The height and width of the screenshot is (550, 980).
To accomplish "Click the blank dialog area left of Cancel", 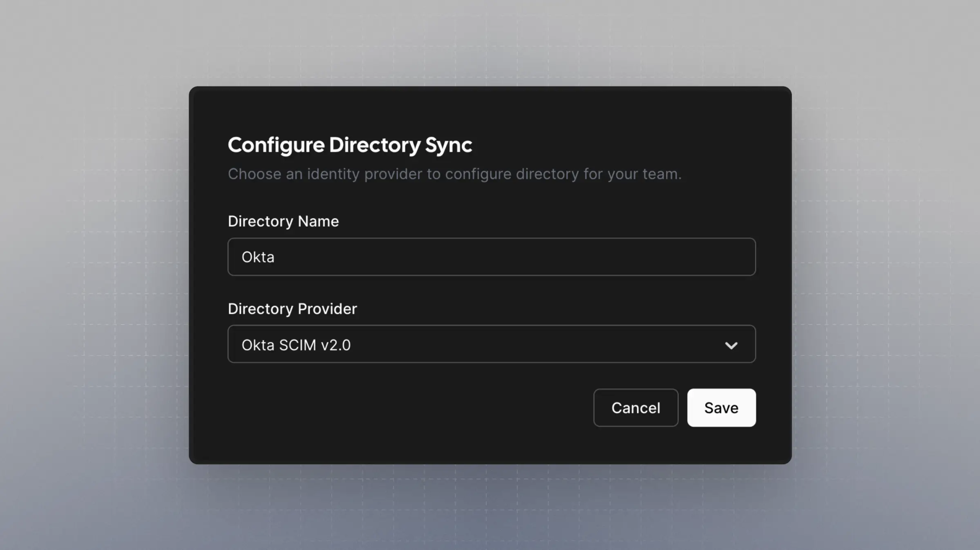I will 400,408.
